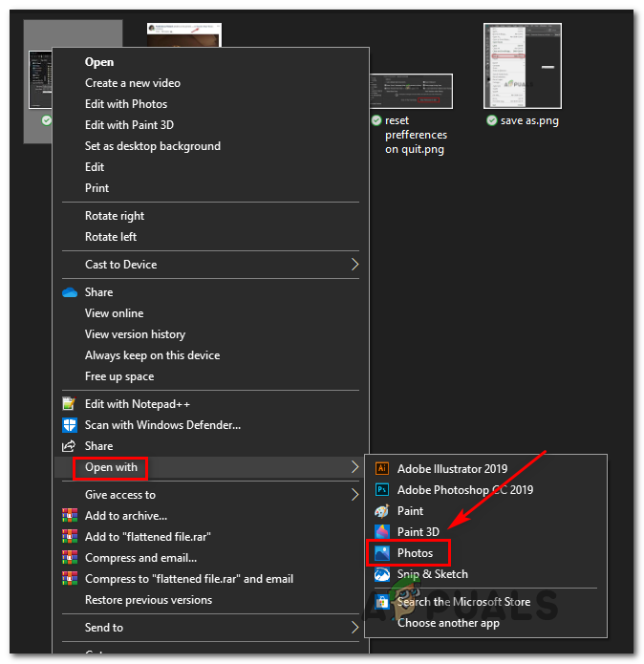Click sync checkmark of reset prefferences file

point(376,120)
